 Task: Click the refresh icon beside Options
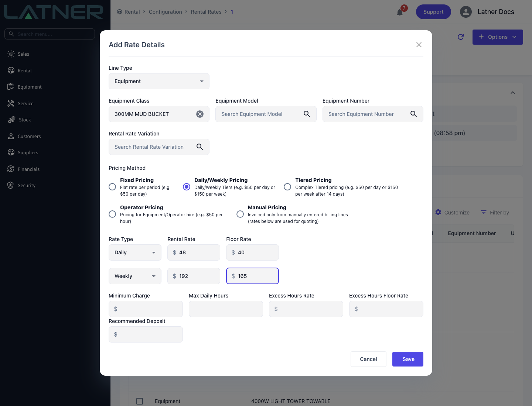pos(461,37)
